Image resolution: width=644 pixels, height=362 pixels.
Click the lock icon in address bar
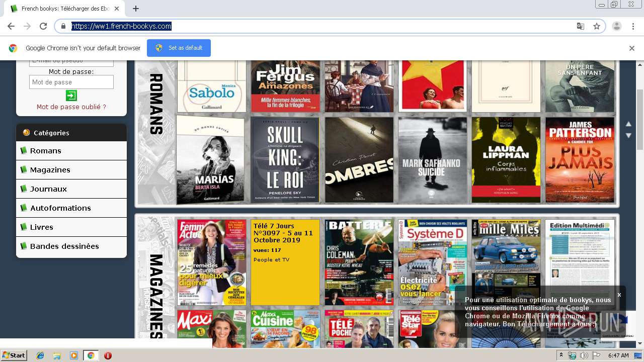63,26
